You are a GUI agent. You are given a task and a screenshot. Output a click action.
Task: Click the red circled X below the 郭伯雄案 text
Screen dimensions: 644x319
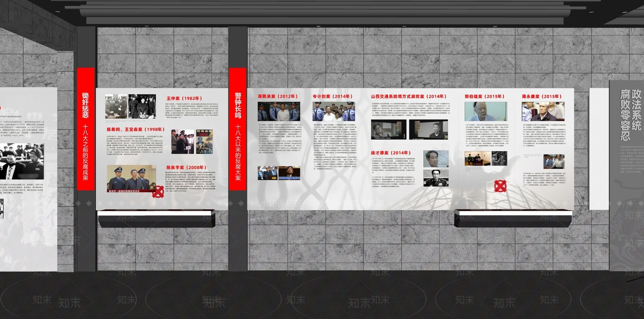click(500, 186)
